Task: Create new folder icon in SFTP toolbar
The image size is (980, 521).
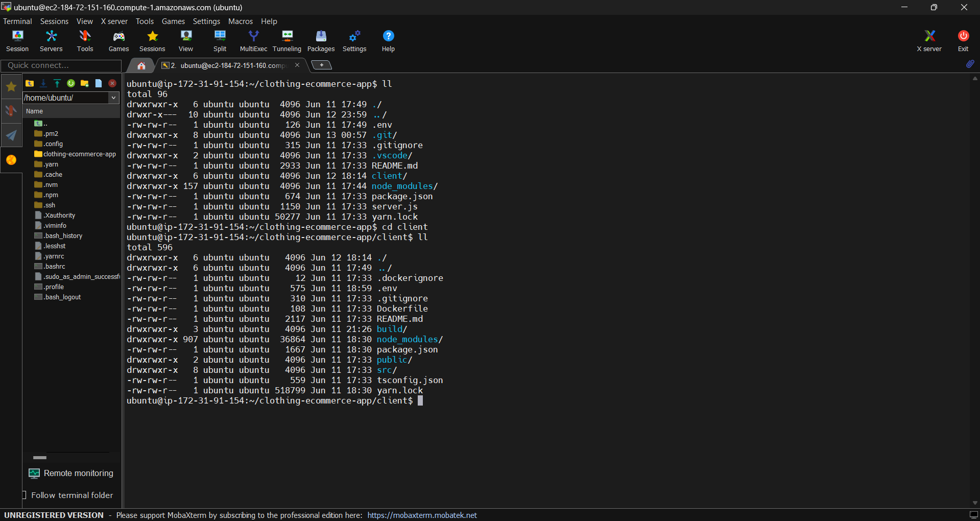Action: (85, 83)
